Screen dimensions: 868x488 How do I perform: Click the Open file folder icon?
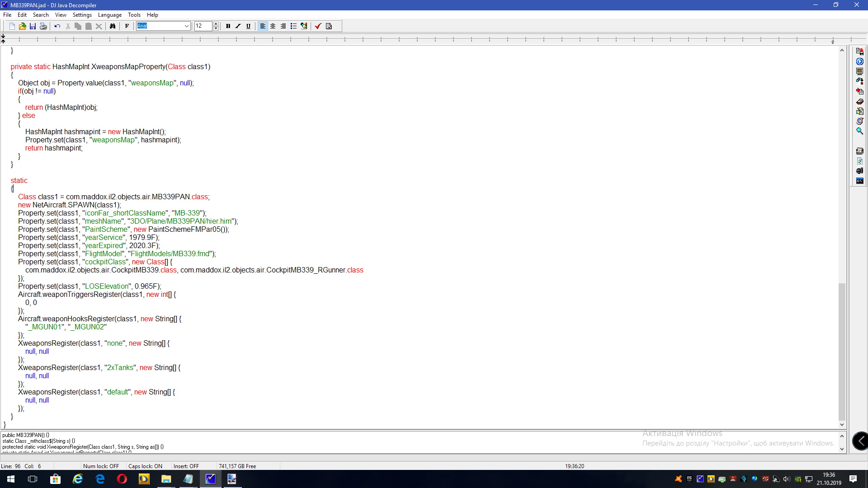click(22, 26)
